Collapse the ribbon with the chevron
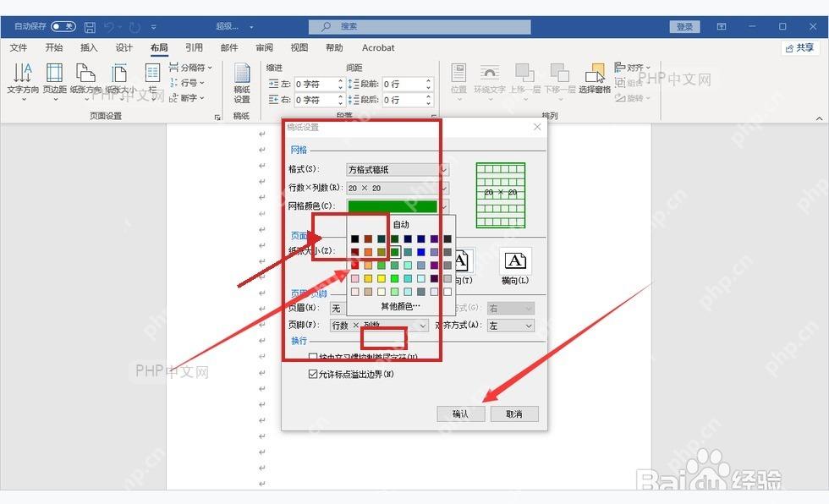Image resolution: width=829 pixels, height=504 pixels. click(819, 118)
